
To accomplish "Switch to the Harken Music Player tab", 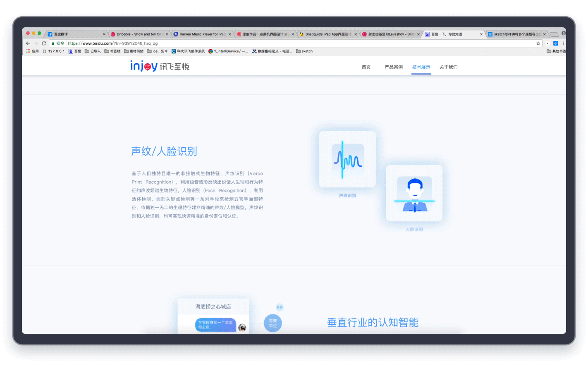I will tap(202, 34).
